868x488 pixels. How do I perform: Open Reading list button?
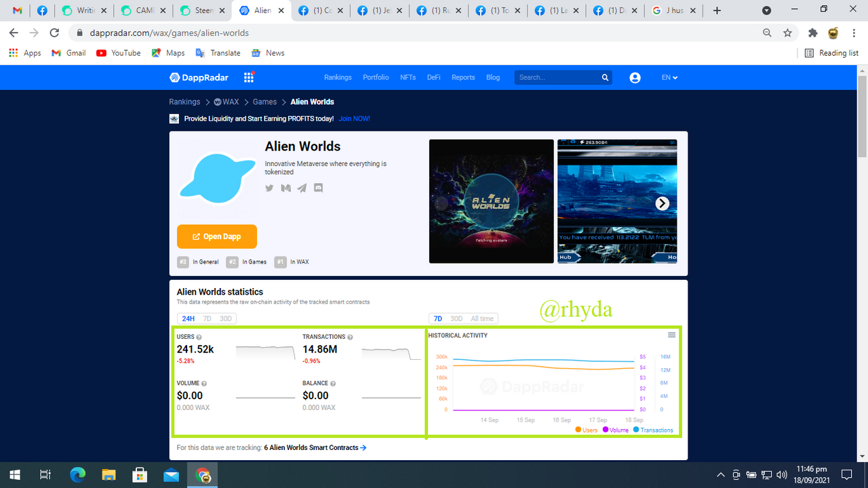click(831, 53)
